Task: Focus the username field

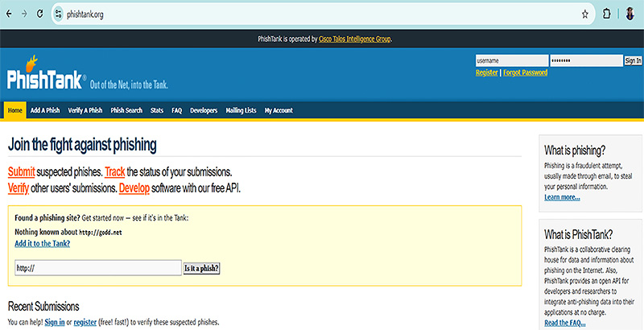Action: [511, 60]
